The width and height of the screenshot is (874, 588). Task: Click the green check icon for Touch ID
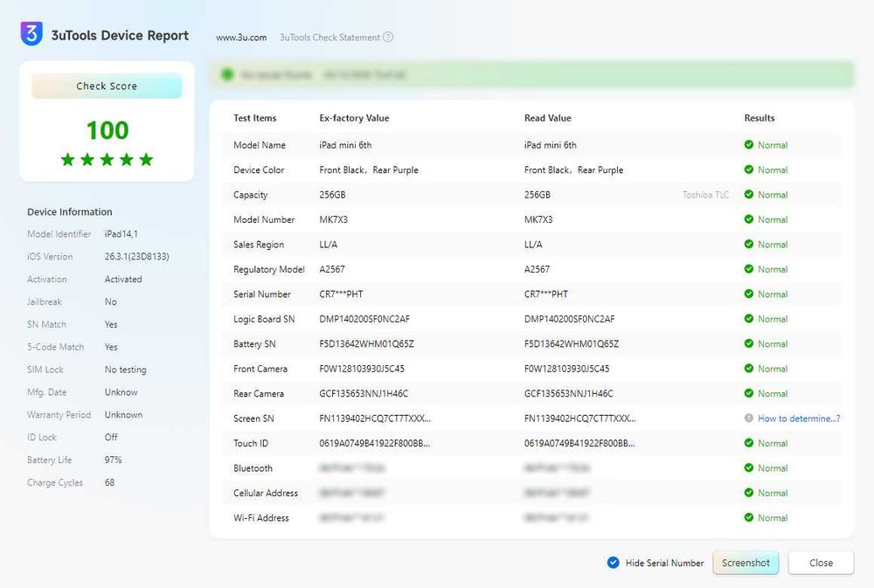pos(749,443)
